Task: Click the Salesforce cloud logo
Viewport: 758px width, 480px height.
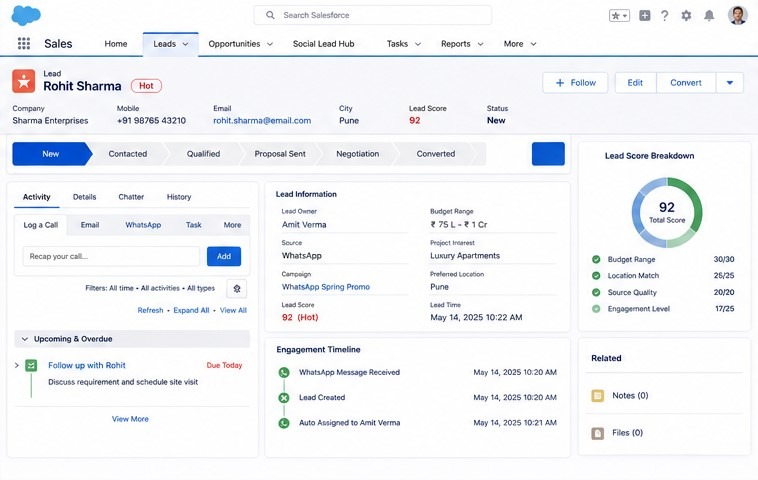Action: (26, 15)
